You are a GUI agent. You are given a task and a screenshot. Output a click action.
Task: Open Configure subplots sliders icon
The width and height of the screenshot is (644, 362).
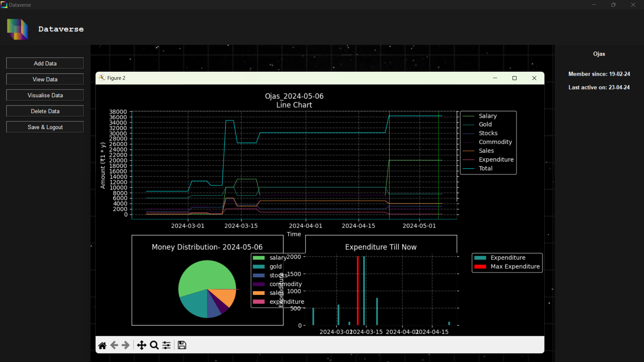[x=166, y=345]
